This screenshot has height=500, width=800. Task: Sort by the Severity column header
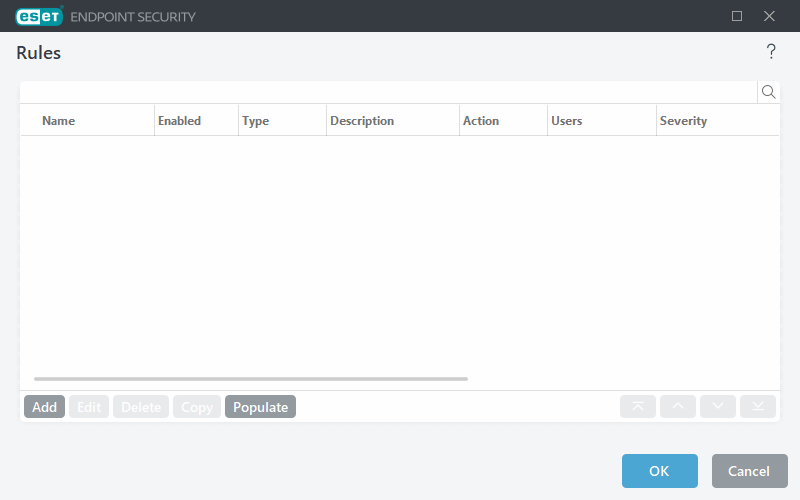tap(683, 121)
